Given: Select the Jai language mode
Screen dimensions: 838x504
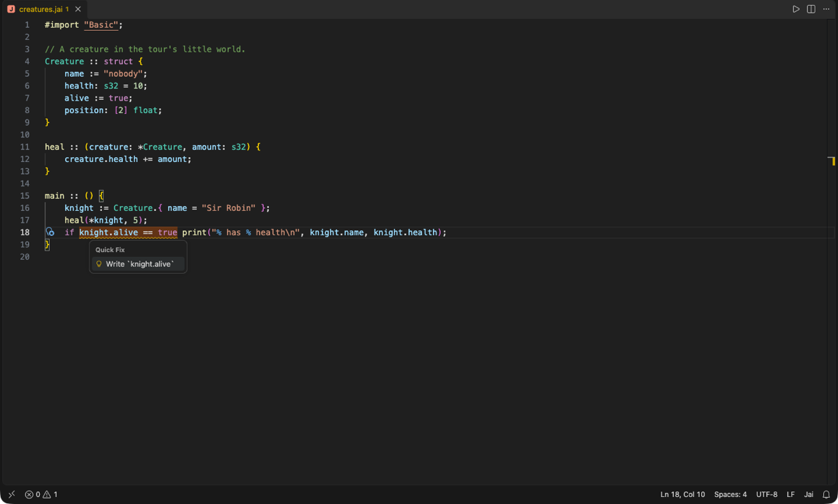Looking at the screenshot, I should click(809, 494).
